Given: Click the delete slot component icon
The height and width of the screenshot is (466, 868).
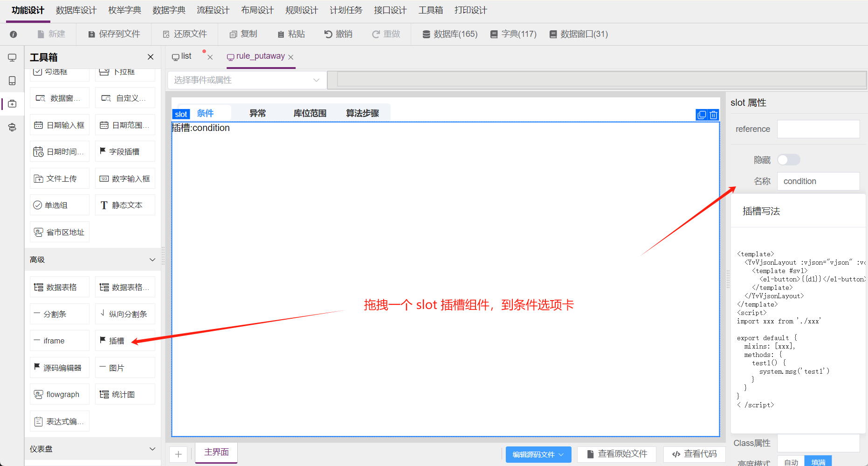Looking at the screenshot, I should (714, 115).
